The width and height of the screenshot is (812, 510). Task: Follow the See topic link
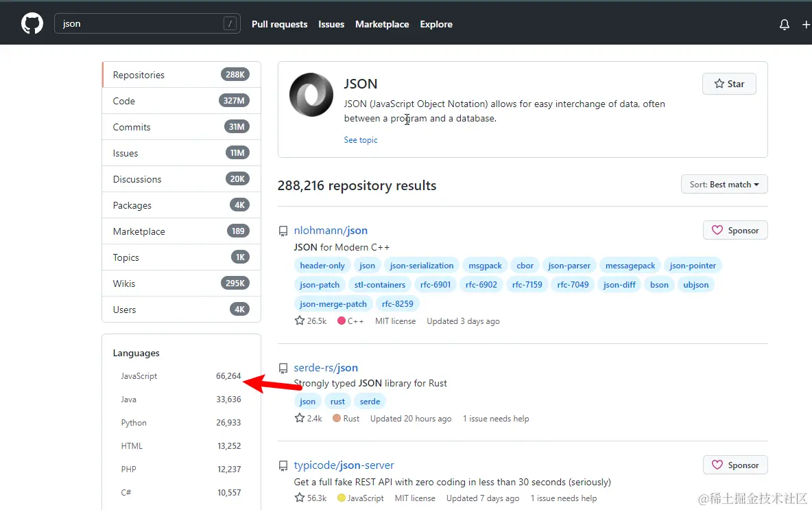pos(361,140)
